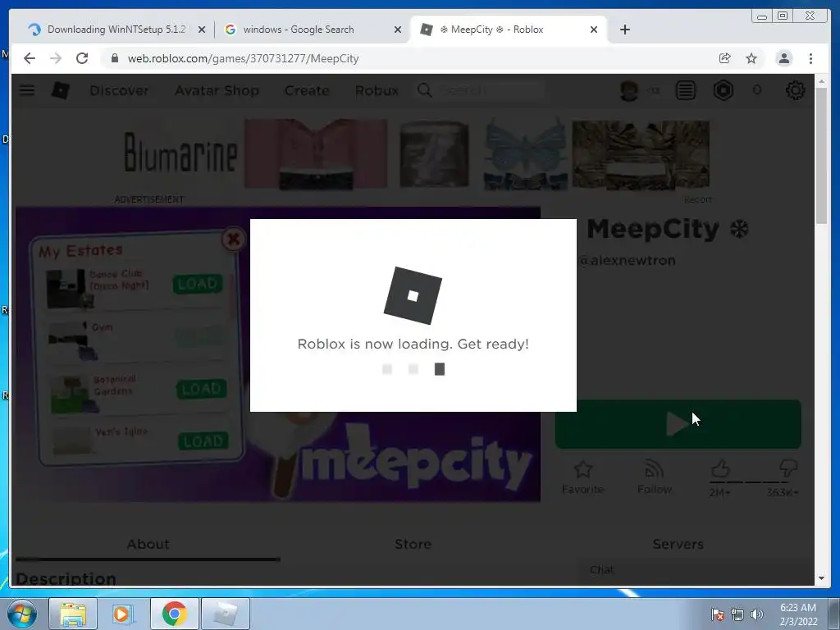Select the MeepCity Roblox browser tab
This screenshot has width=840, height=630.
click(508, 30)
